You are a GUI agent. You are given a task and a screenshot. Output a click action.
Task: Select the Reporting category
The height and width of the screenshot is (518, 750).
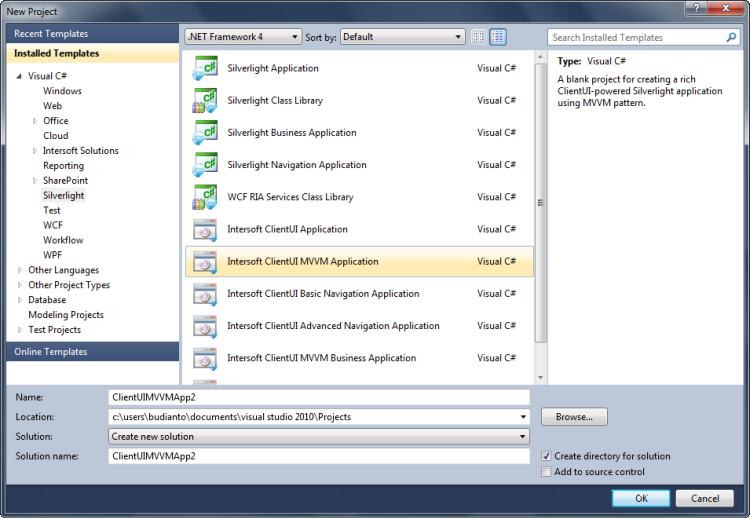(63, 165)
